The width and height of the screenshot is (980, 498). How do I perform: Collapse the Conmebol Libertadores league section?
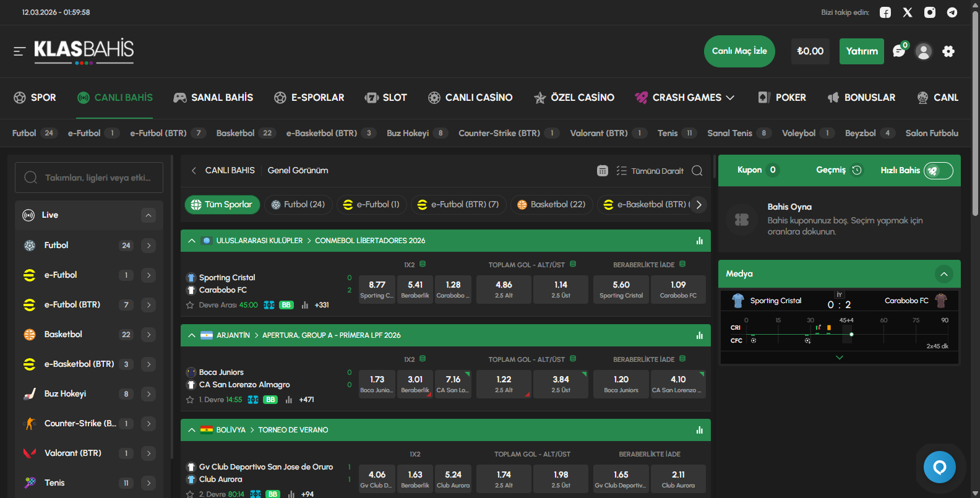click(x=192, y=241)
